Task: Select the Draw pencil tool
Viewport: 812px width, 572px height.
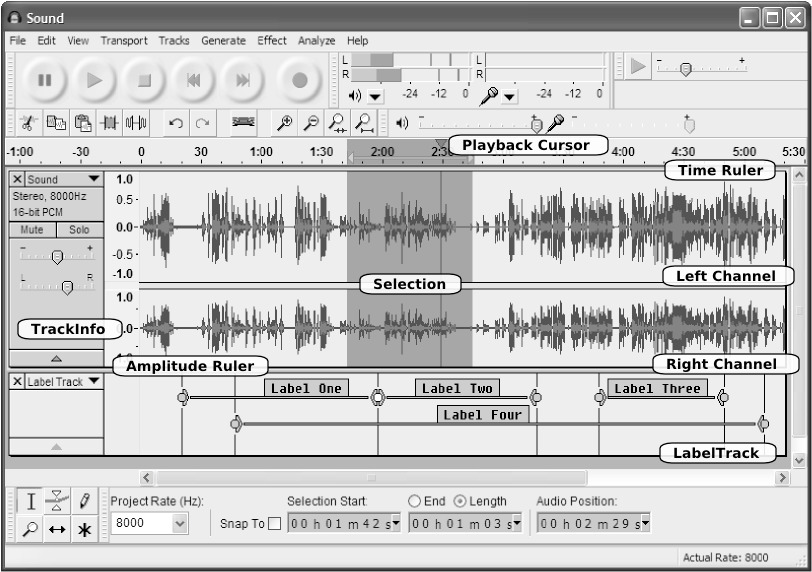Action: coord(85,500)
